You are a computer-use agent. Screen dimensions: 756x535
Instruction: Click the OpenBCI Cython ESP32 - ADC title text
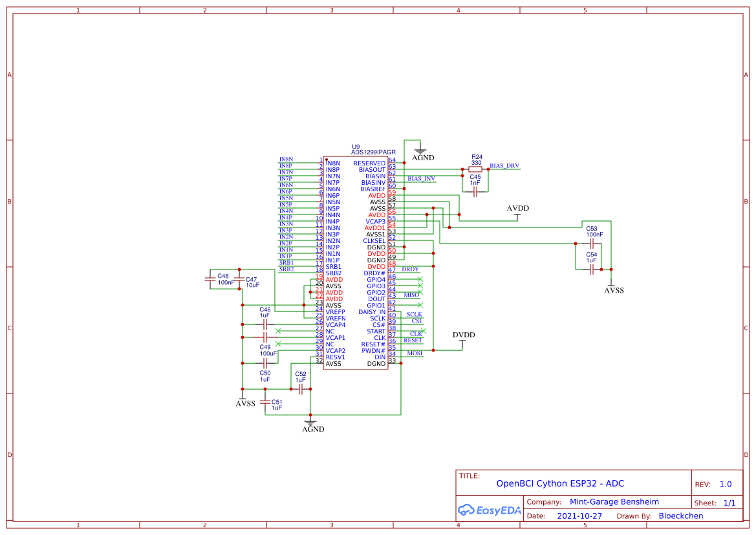560,483
